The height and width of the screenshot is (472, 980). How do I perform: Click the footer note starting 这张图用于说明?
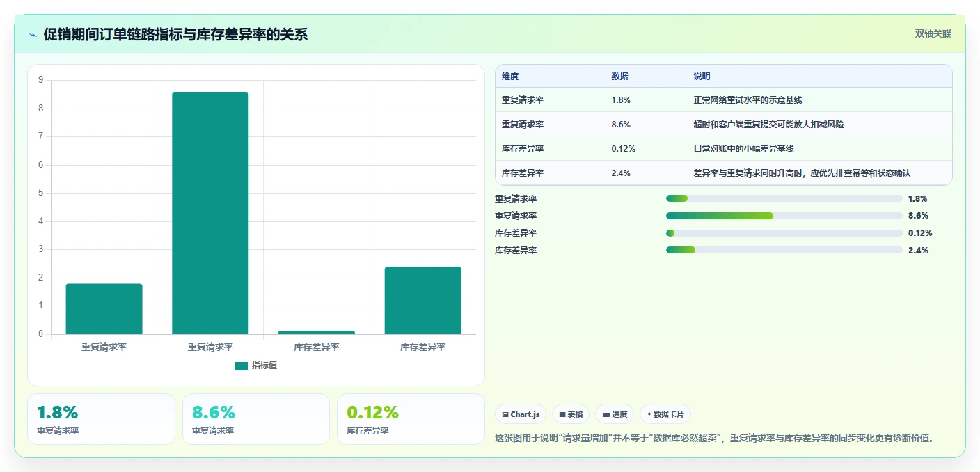tap(714, 438)
